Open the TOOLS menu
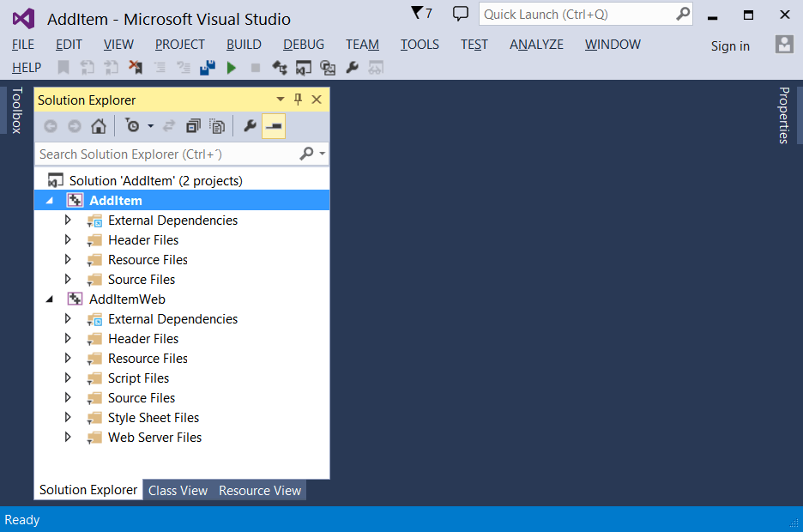 420,45
